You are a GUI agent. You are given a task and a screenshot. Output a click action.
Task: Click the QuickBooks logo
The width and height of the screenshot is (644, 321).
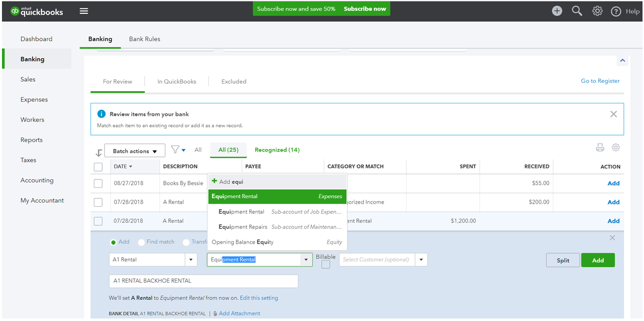37,11
